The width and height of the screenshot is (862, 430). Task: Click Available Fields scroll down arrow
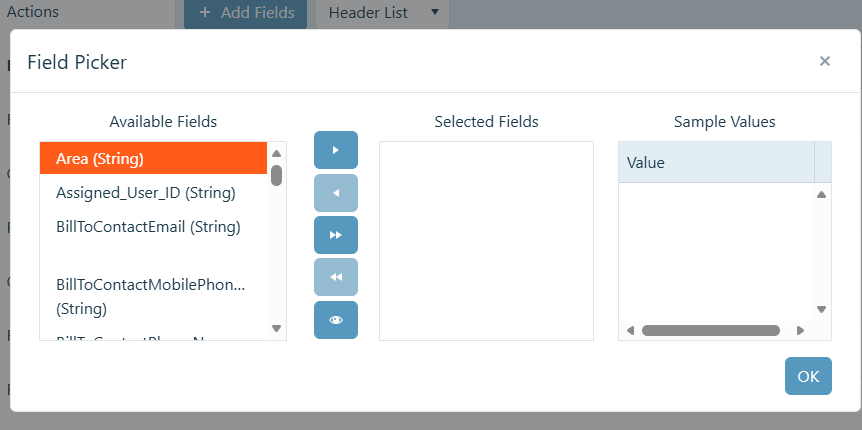[x=277, y=328]
